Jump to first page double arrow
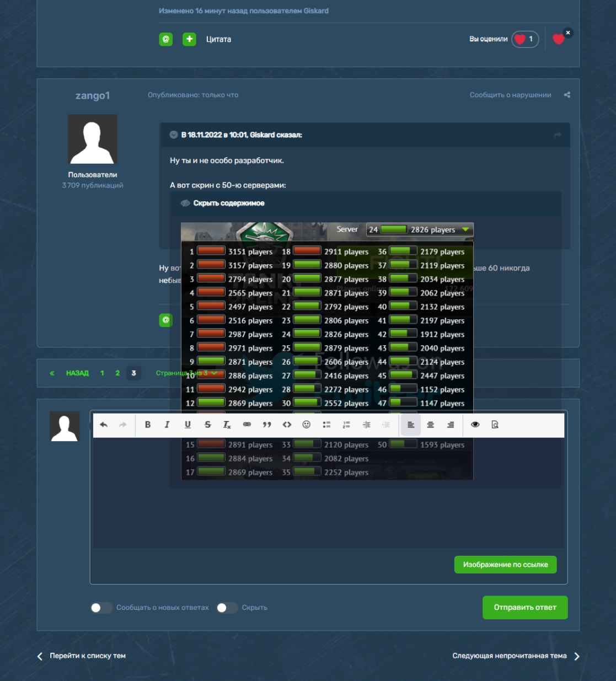 (x=52, y=373)
